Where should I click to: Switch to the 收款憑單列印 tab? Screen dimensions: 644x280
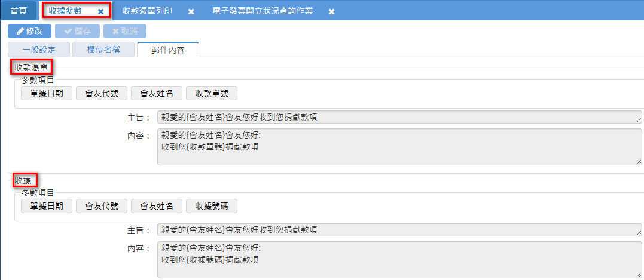click(147, 11)
